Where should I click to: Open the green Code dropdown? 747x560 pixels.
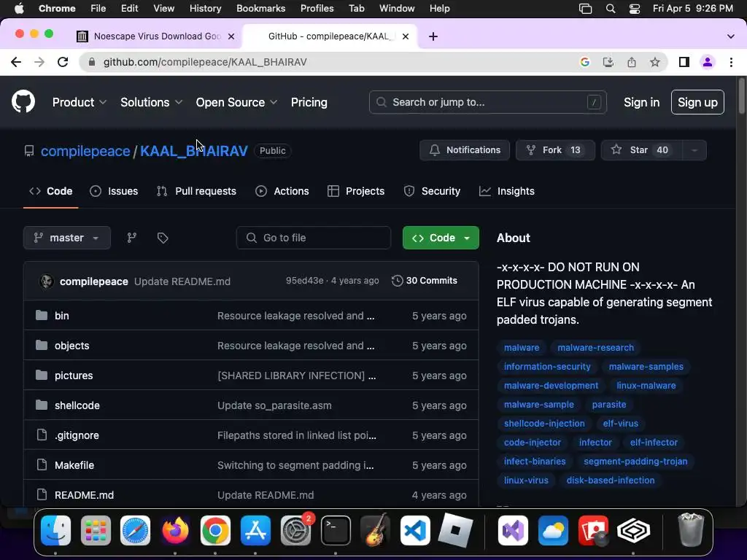(441, 238)
